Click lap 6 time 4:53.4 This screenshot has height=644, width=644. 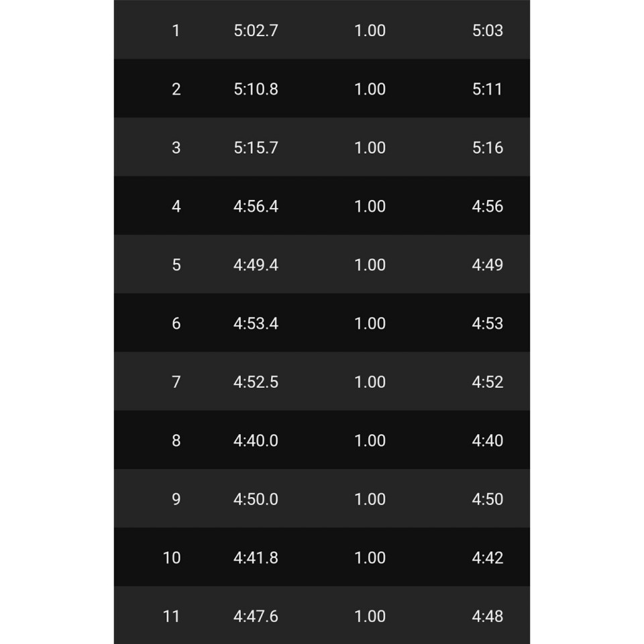(x=256, y=323)
